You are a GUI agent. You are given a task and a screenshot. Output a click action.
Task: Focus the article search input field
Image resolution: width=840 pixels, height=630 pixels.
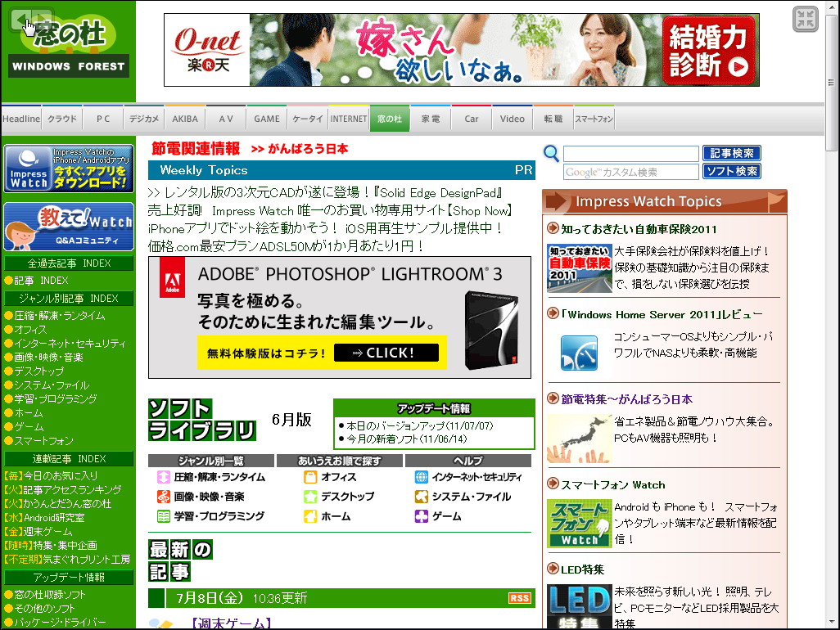pos(631,154)
